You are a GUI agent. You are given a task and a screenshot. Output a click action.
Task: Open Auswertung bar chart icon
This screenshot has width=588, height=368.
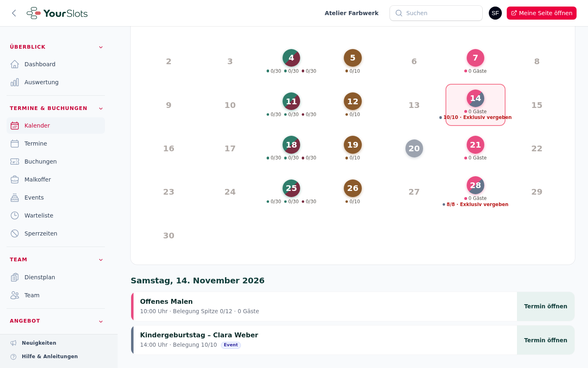pyautogui.click(x=15, y=82)
